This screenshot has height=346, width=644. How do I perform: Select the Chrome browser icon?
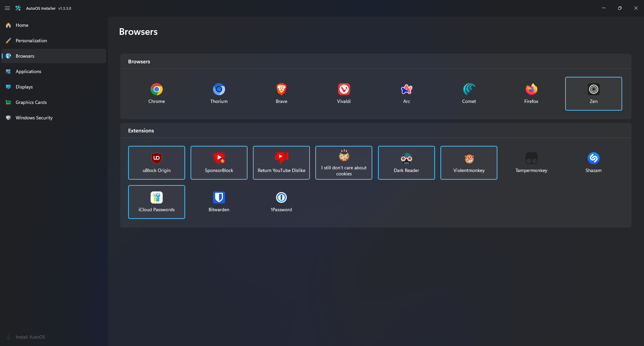coord(156,89)
